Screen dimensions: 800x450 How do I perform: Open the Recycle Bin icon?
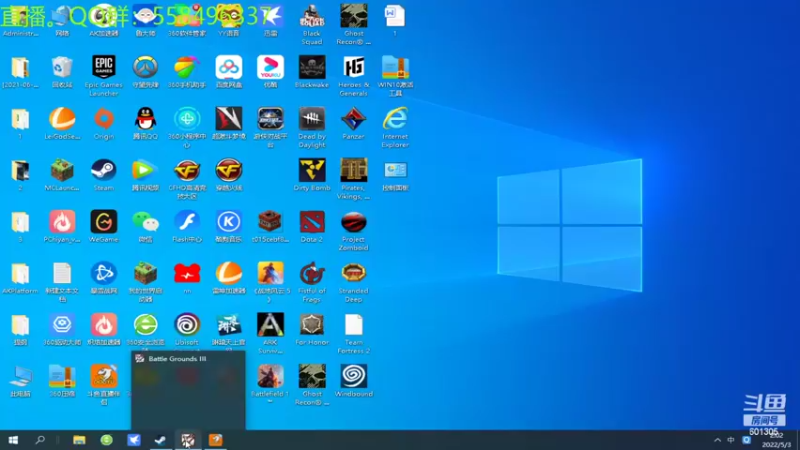[x=62, y=67]
